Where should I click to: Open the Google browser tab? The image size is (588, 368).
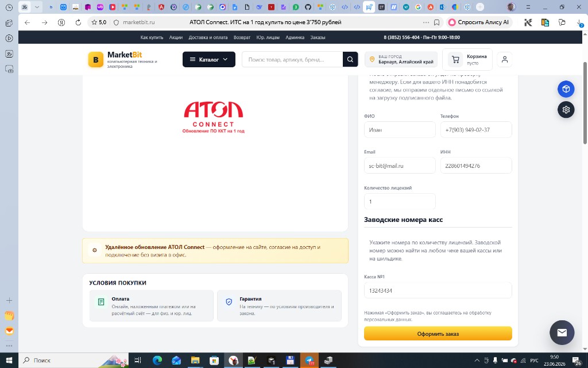point(418,7)
